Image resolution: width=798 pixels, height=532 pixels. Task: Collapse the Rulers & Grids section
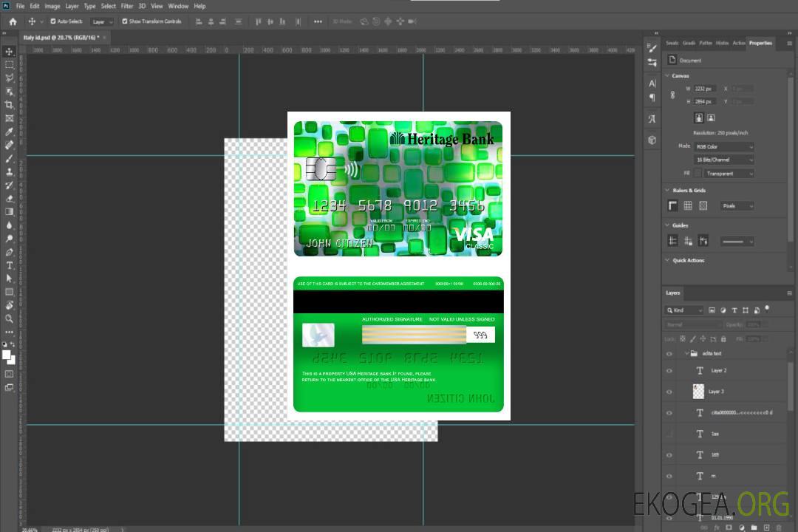coord(667,190)
